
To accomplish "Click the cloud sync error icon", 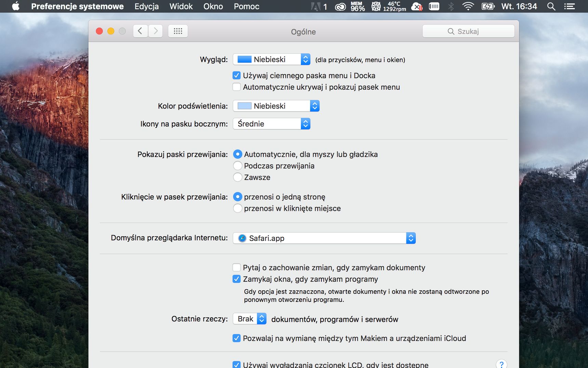I will 417,7.
